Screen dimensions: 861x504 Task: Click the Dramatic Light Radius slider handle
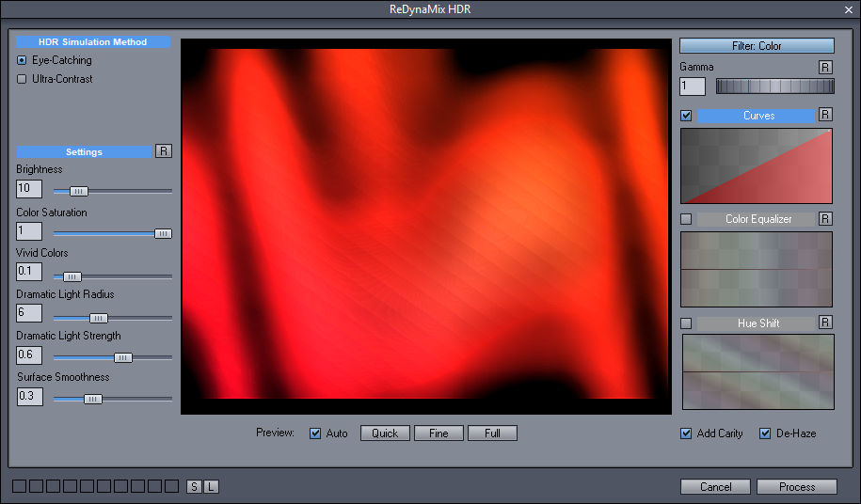point(98,318)
